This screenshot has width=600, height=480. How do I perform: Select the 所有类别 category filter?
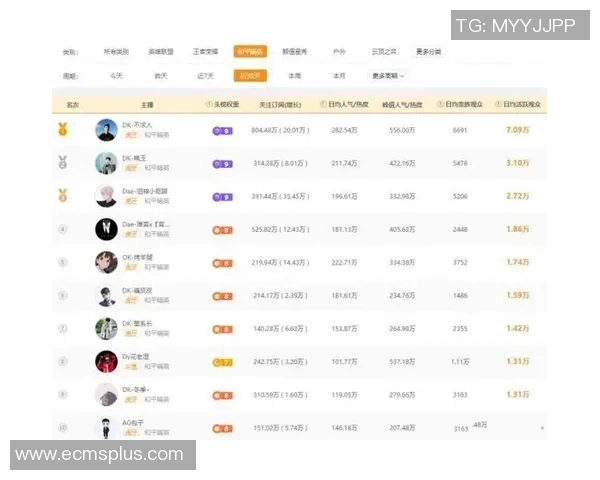point(117,51)
